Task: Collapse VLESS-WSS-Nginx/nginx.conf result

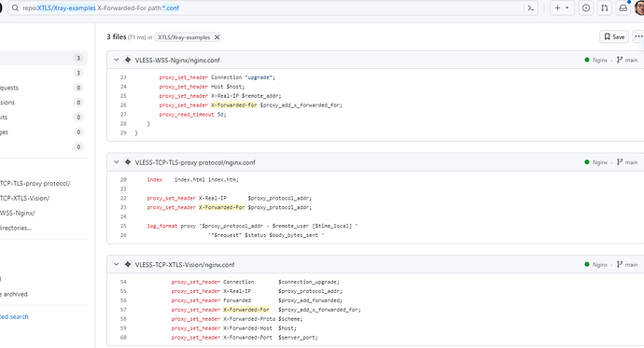Action: point(117,60)
